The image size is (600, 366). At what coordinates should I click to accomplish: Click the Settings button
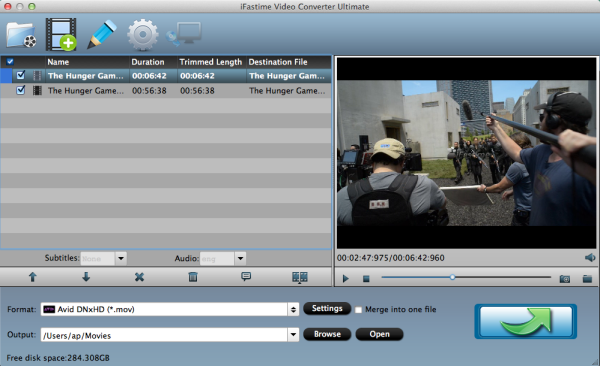[x=327, y=309]
